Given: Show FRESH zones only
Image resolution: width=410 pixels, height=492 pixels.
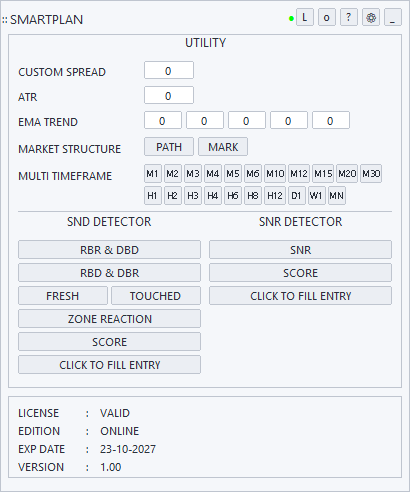Looking at the screenshot, I should coord(63,296).
